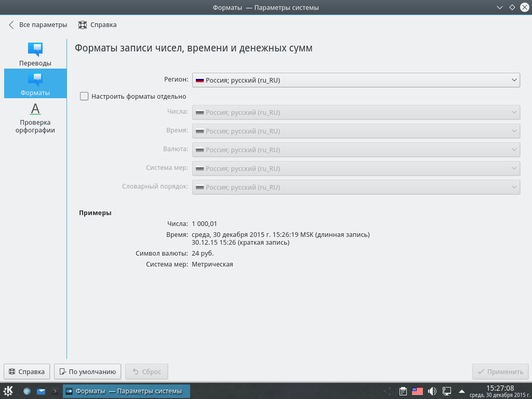This screenshot has height=399, width=532.
Task: Click the disabled Числа combo box
Action: (356, 112)
